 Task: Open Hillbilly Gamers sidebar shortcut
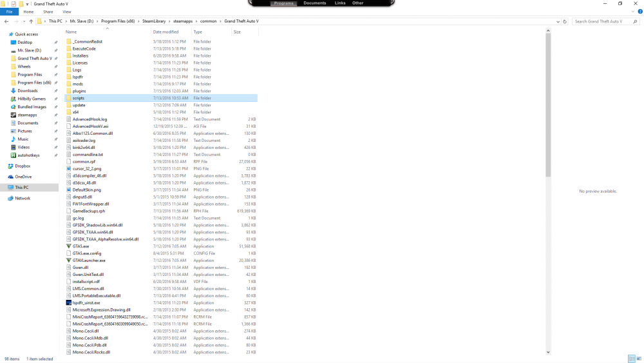pyautogui.click(x=31, y=99)
